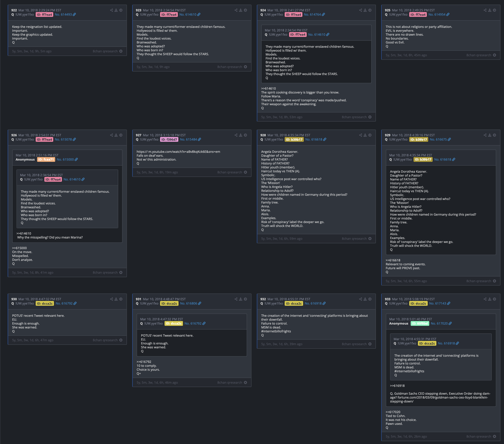Click the >>616792 reference in post 931

pyautogui.click(x=144, y=362)
